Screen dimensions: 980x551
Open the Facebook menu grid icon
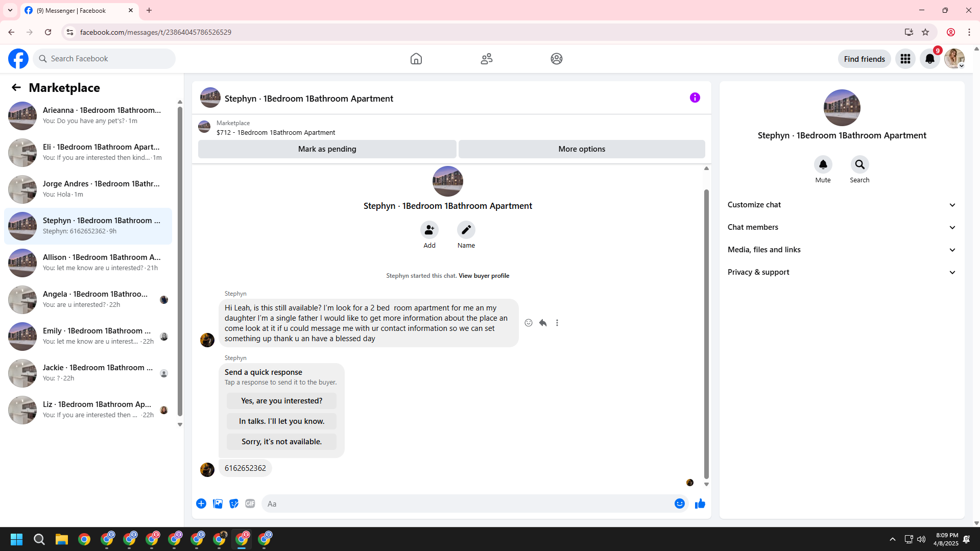(x=905, y=59)
